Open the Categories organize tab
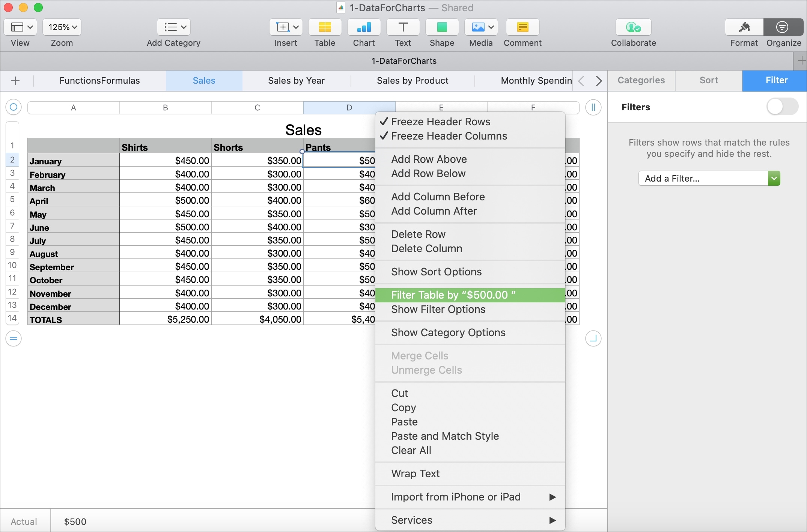Screen dimensions: 807x532 click(x=641, y=80)
